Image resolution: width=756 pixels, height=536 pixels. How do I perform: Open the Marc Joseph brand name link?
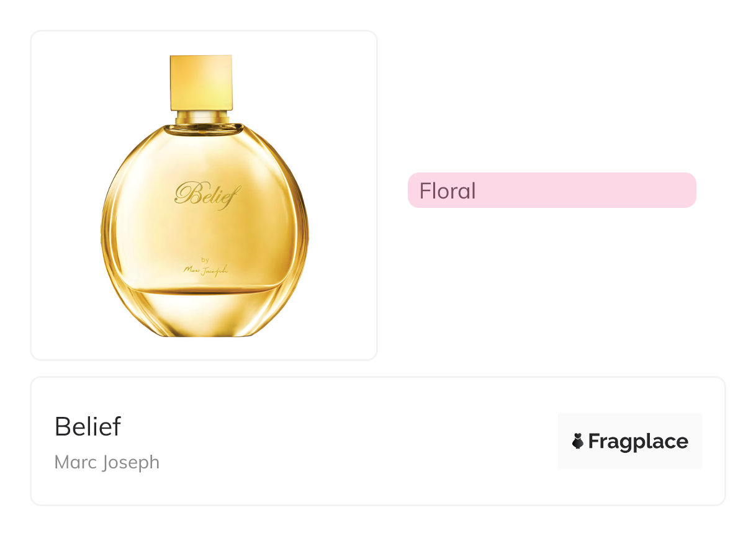(107, 462)
